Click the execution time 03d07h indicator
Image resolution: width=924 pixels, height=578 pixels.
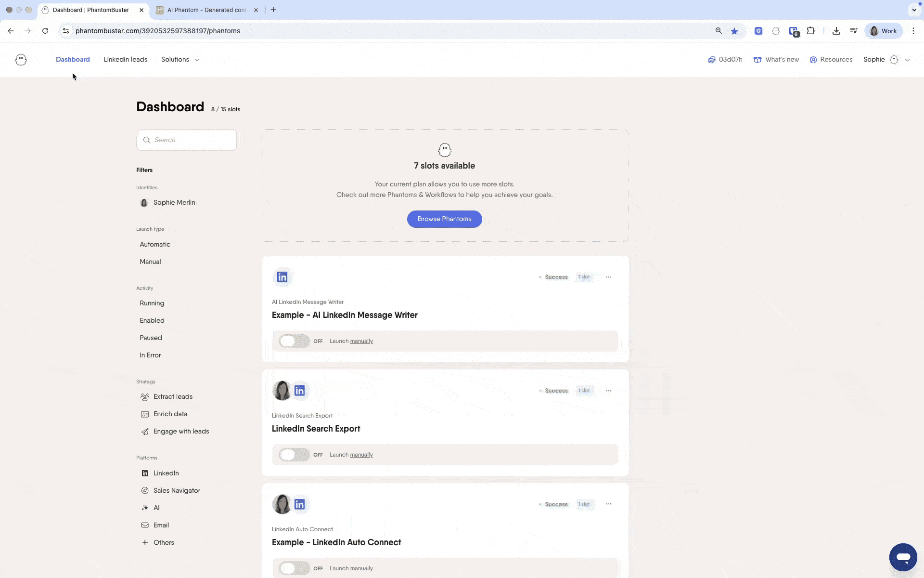click(x=725, y=60)
